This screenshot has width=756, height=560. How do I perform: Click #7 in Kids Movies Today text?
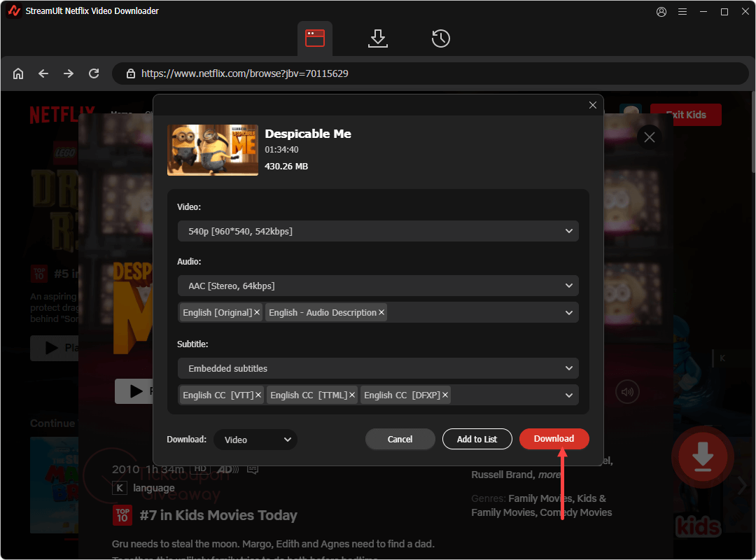pos(218,515)
